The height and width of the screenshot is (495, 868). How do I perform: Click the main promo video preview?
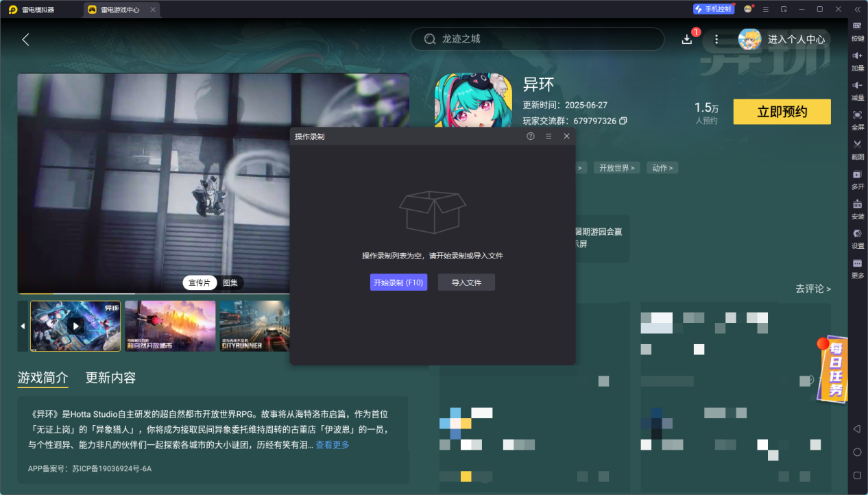click(213, 182)
